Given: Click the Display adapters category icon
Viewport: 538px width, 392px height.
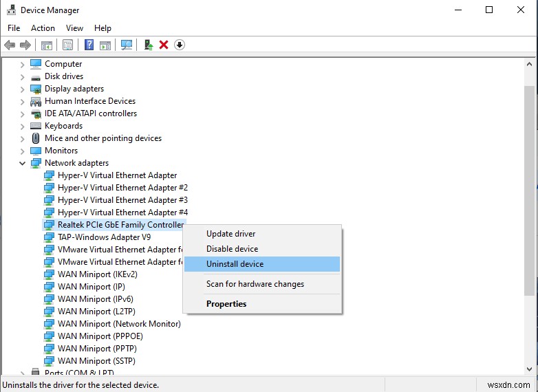Looking at the screenshot, I should (36, 89).
